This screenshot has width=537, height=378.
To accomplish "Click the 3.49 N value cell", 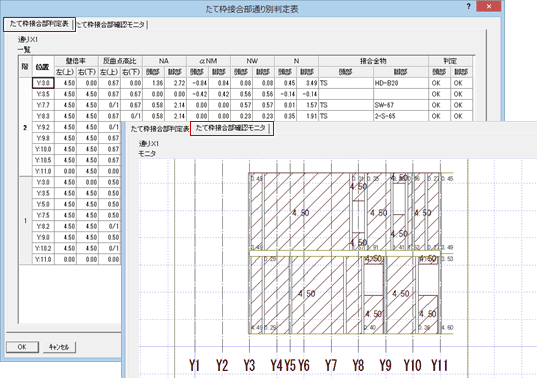I will pos(308,83).
